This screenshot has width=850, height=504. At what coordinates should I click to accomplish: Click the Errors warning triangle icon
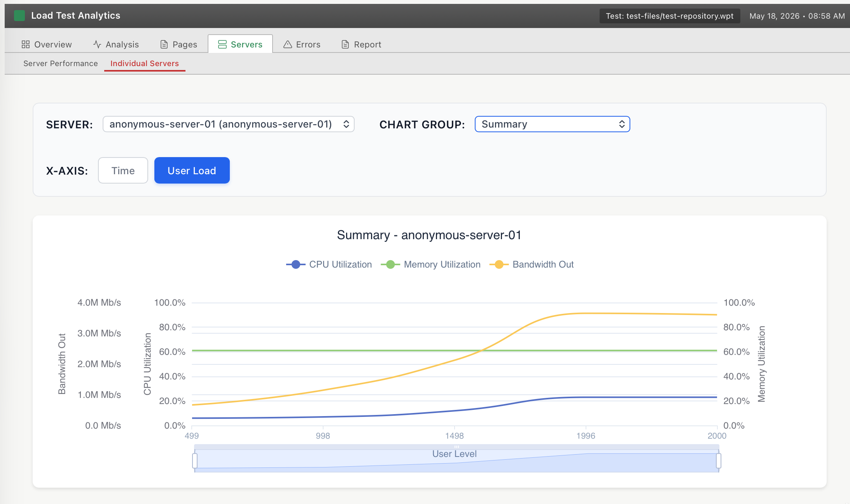pos(288,44)
